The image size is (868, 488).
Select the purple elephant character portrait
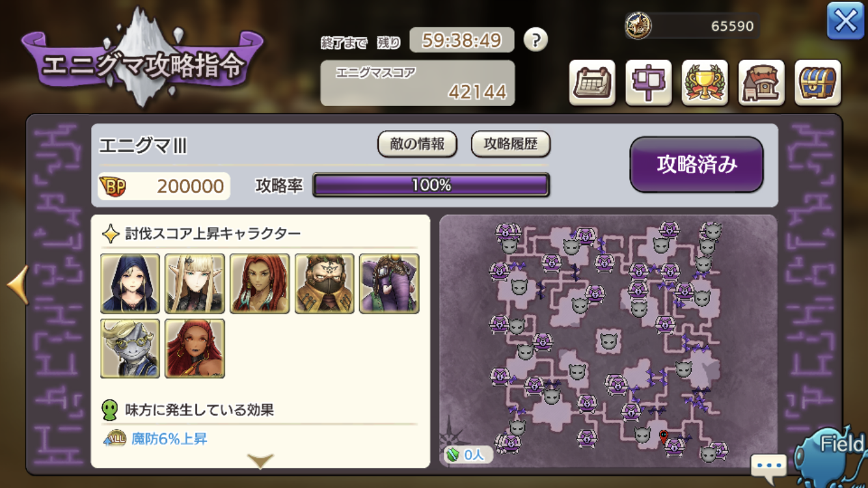(389, 284)
